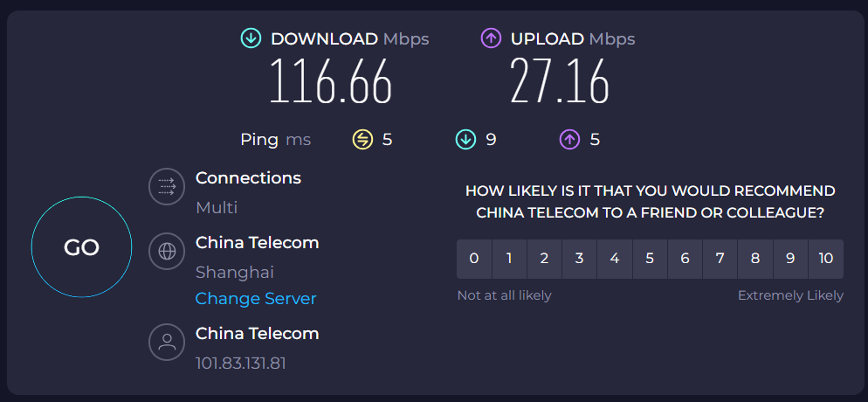Click the Multi connections setting
Screen dimensions: 868x402
point(217,208)
